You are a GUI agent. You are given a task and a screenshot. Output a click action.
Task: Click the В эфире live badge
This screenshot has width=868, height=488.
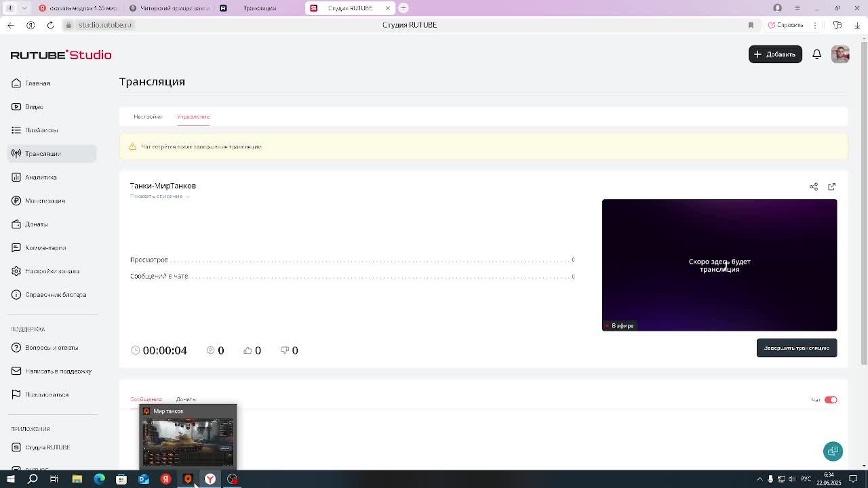pyautogui.click(x=620, y=326)
